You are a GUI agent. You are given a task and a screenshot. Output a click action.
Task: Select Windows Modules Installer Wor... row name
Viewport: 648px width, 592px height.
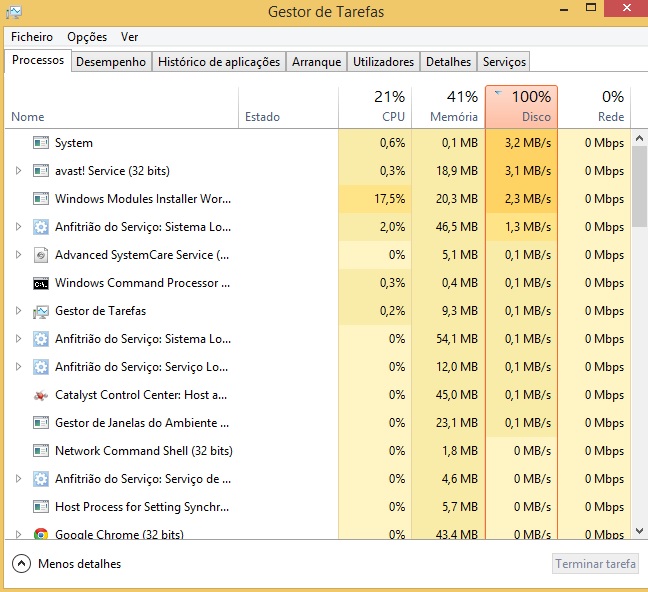pyautogui.click(x=143, y=199)
